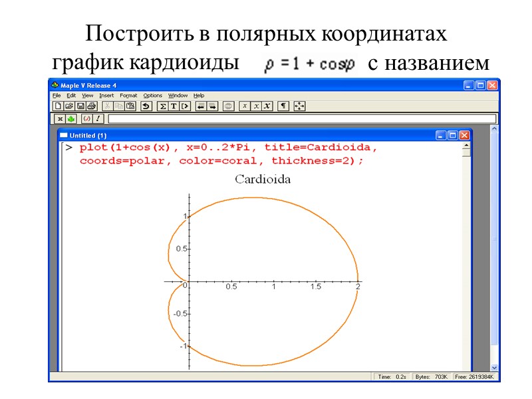The width and height of the screenshot is (532, 399).
Task: Go back using the left arrow button
Action: pos(199,105)
